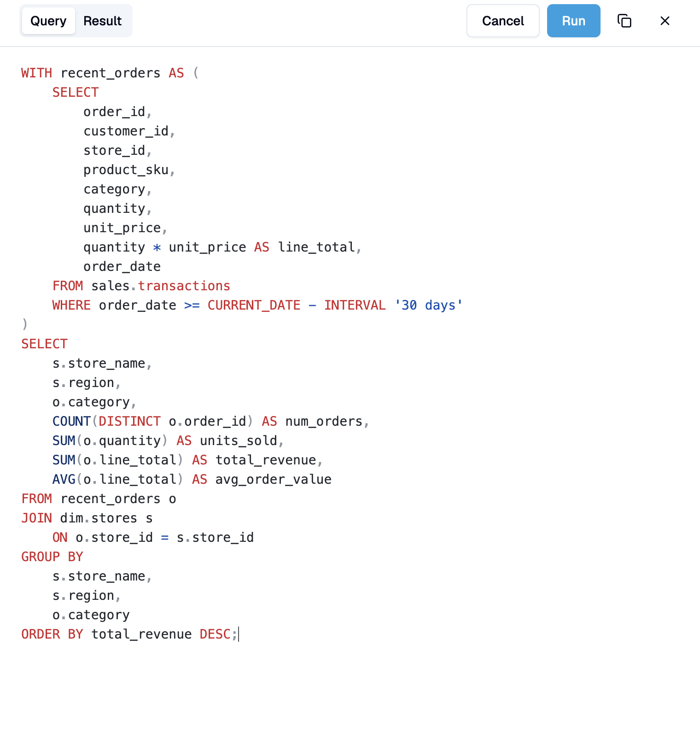Run the SQL query
The image size is (700, 739).
point(573,21)
